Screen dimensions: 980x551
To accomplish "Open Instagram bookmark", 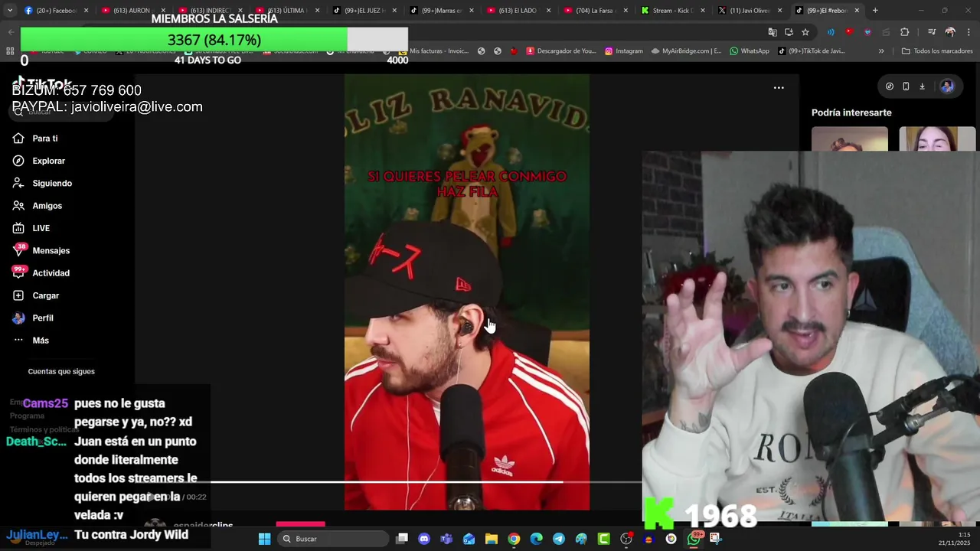I will pyautogui.click(x=623, y=51).
